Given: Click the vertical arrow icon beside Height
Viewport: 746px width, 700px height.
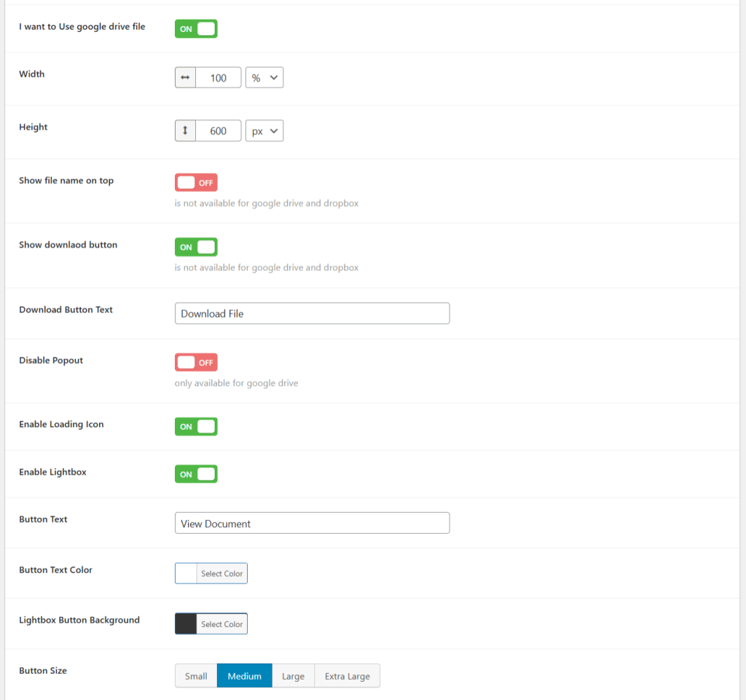Looking at the screenshot, I should pyautogui.click(x=184, y=130).
